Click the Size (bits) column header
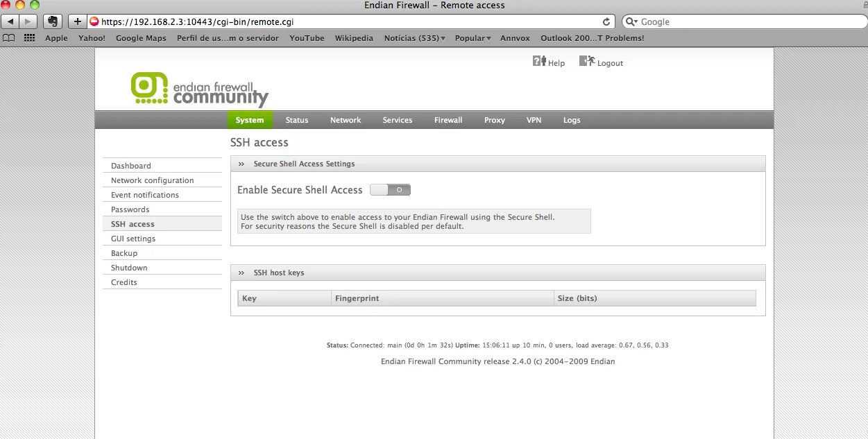The width and height of the screenshot is (868, 439). click(x=655, y=298)
